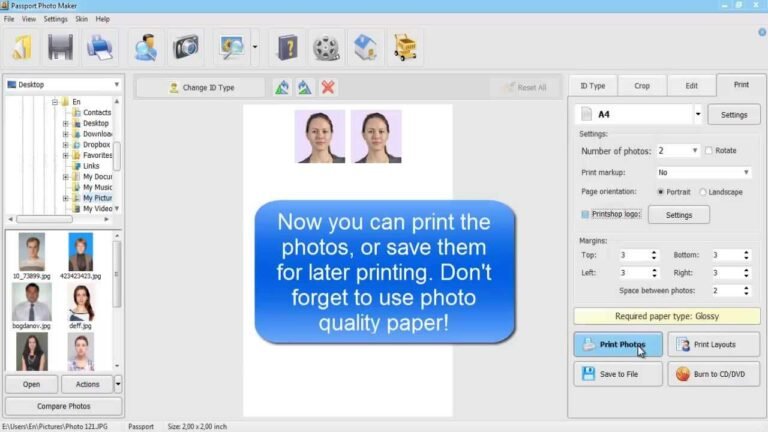
Task: Open the A4 paper size dropdown
Action: 698,114
